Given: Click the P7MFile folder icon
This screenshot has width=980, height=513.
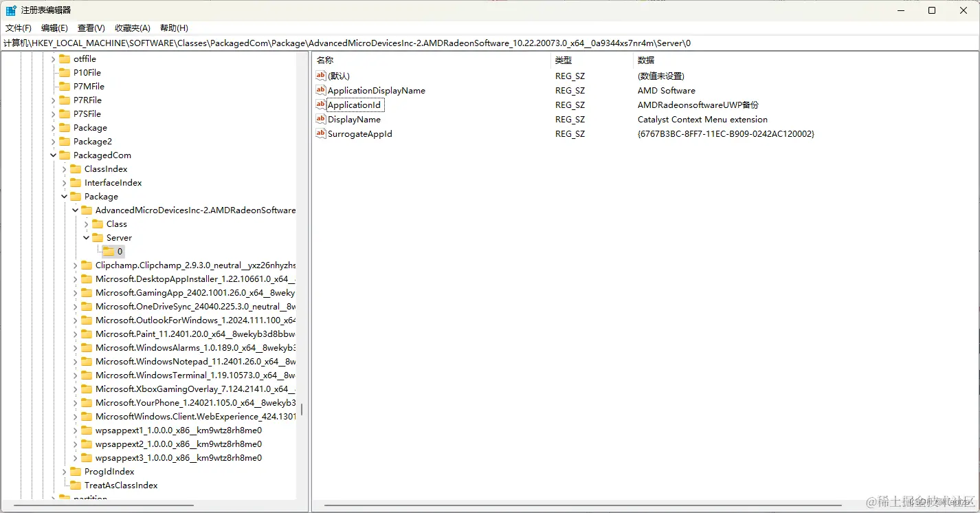Looking at the screenshot, I should [x=65, y=87].
